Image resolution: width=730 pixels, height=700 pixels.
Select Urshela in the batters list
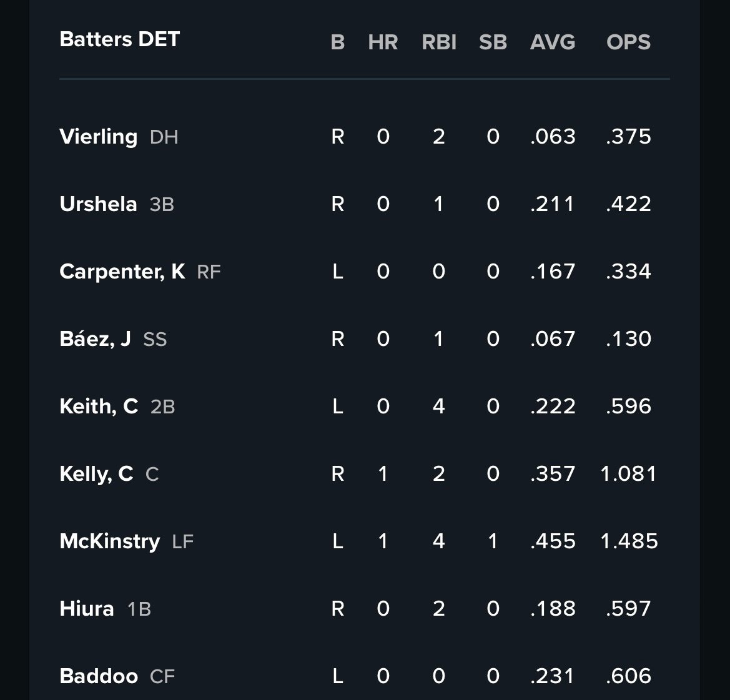coord(98,204)
